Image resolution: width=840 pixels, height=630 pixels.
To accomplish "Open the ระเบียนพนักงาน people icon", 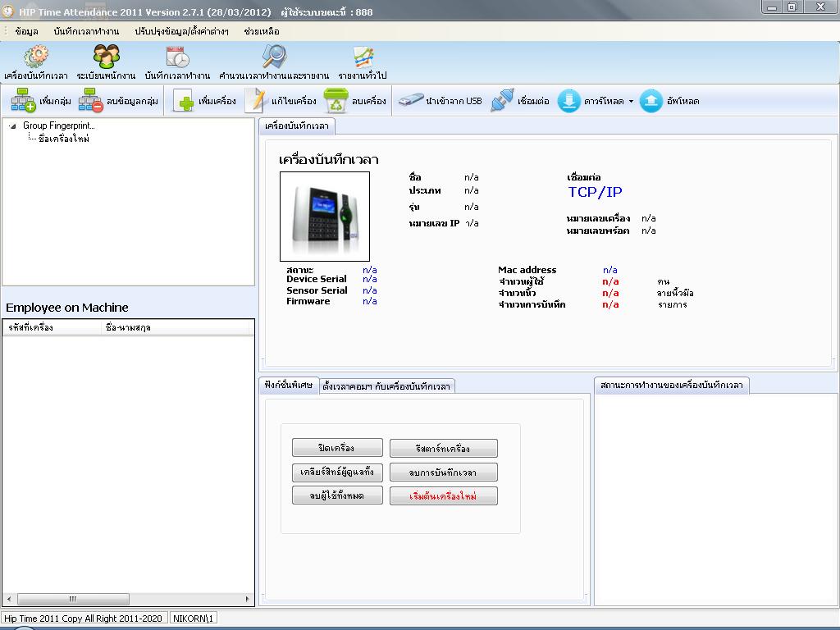I will point(106,57).
